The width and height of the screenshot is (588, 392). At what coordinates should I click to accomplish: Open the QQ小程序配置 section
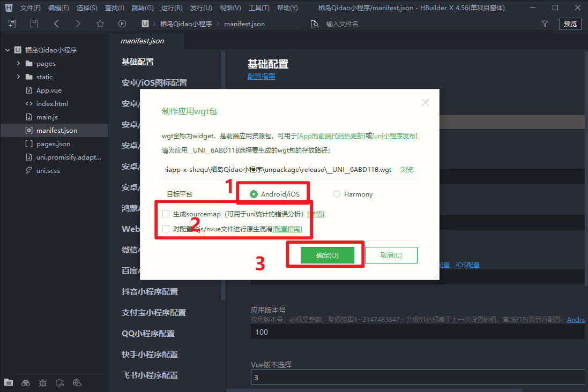[x=148, y=333]
